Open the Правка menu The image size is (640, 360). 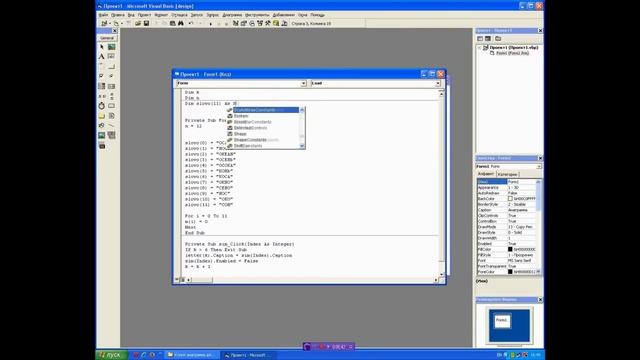click(x=118, y=15)
